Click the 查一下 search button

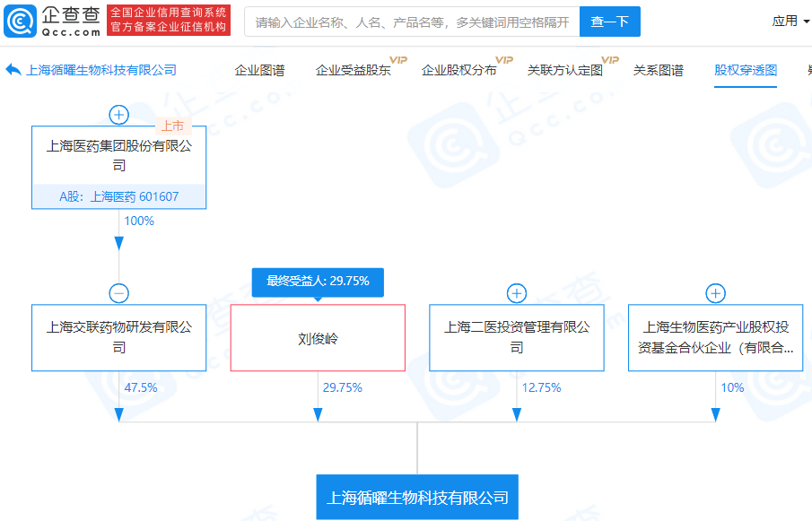pyautogui.click(x=609, y=22)
